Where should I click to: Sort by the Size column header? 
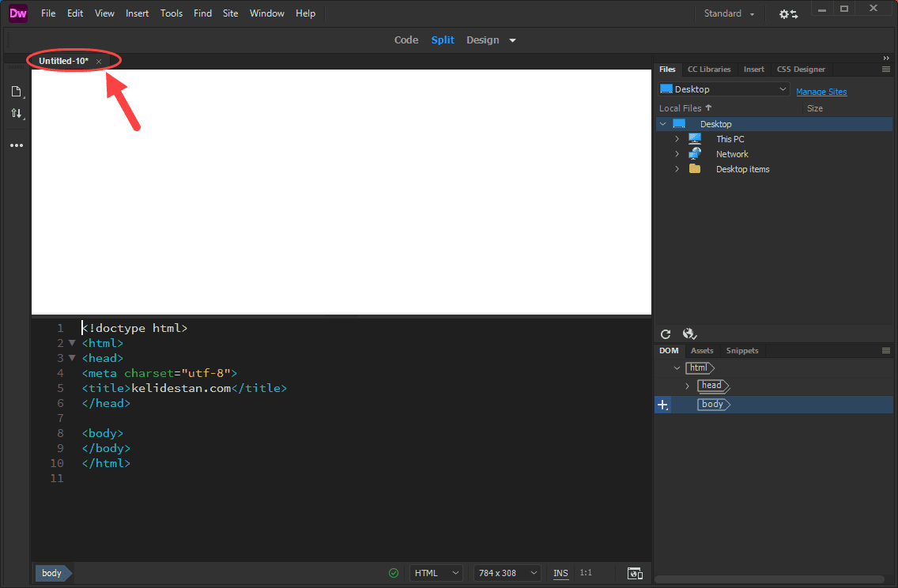coord(814,108)
